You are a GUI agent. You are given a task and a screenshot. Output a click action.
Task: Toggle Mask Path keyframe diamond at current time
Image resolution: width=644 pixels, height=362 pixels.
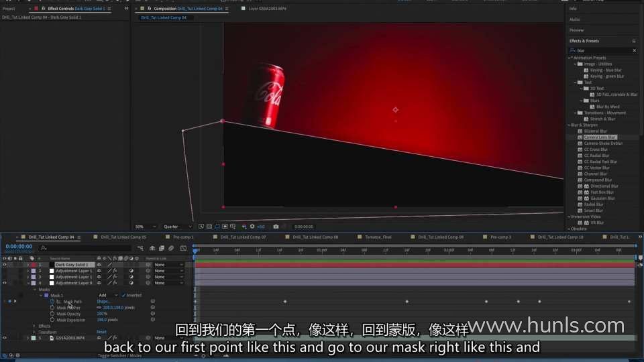(x=10, y=302)
